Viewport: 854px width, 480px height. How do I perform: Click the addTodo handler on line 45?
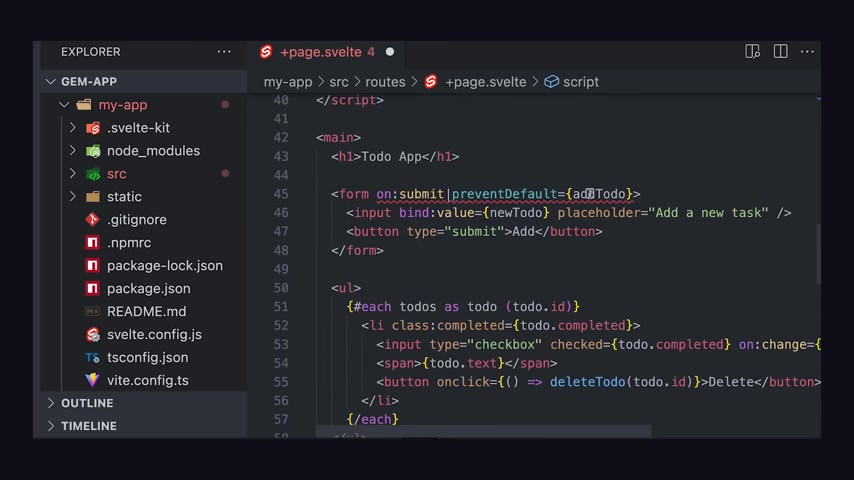point(599,194)
